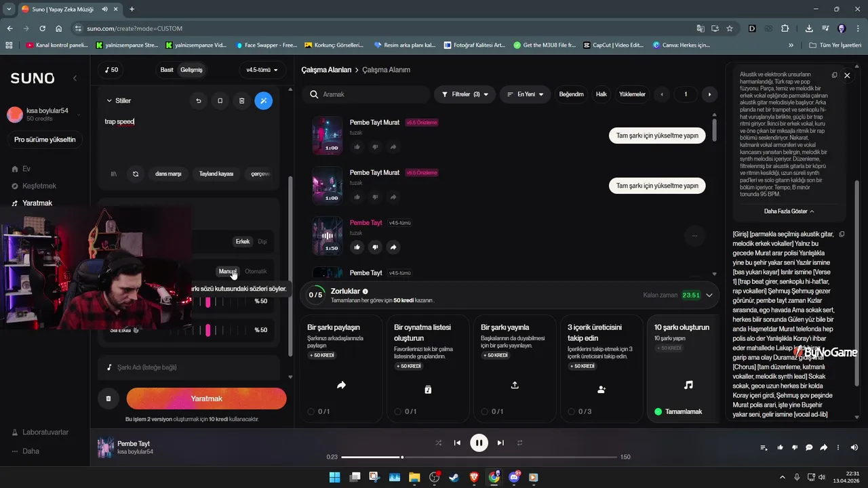
Task: Dislike the playing song in player bar
Action: (795, 447)
